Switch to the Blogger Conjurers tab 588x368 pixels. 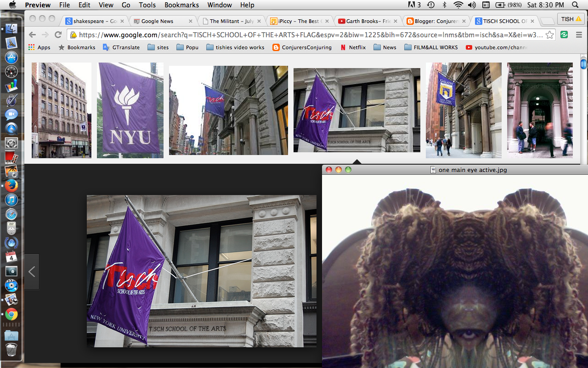[435, 21]
